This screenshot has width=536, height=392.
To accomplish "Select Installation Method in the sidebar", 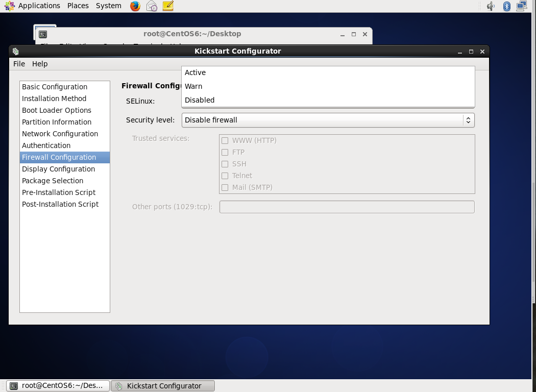I will (x=65, y=99).
